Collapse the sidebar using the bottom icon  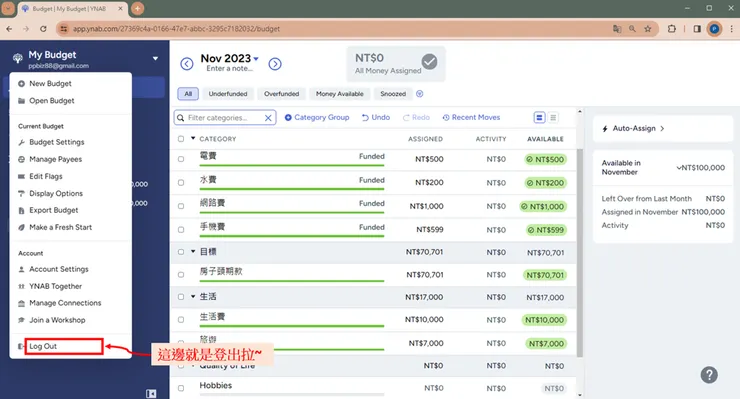pyautogui.click(x=151, y=393)
